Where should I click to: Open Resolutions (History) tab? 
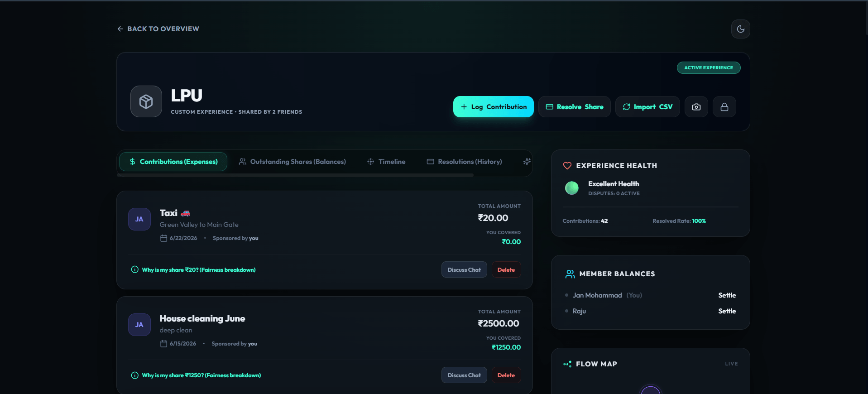(465, 162)
